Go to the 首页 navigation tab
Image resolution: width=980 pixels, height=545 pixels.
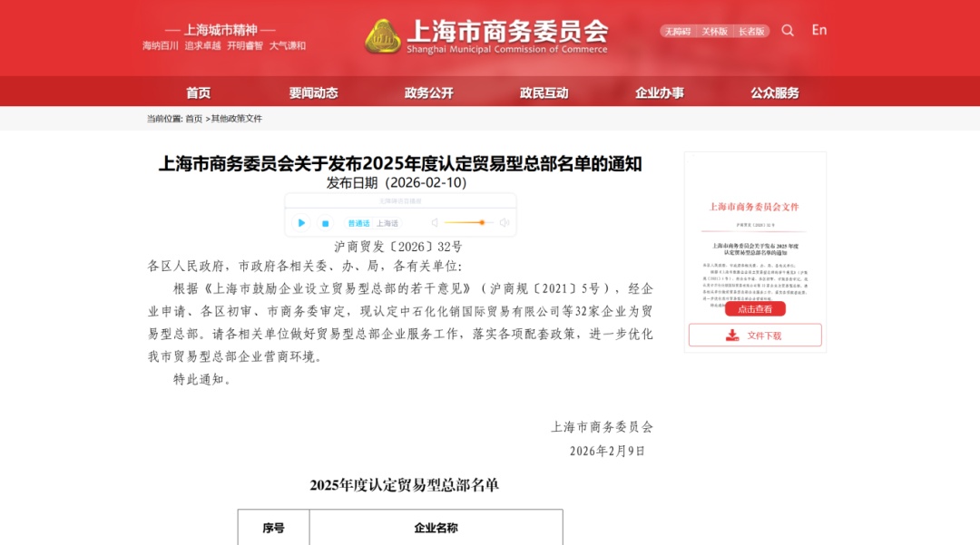pyautogui.click(x=198, y=93)
